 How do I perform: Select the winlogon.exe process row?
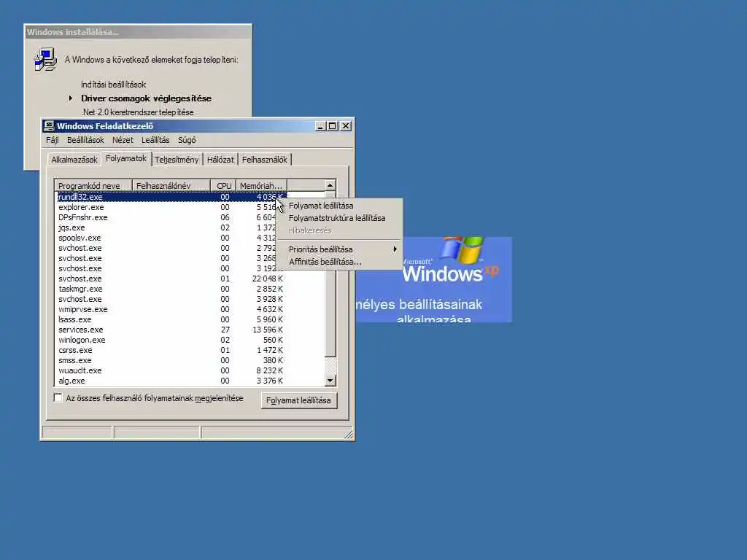click(x=171, y=340)
